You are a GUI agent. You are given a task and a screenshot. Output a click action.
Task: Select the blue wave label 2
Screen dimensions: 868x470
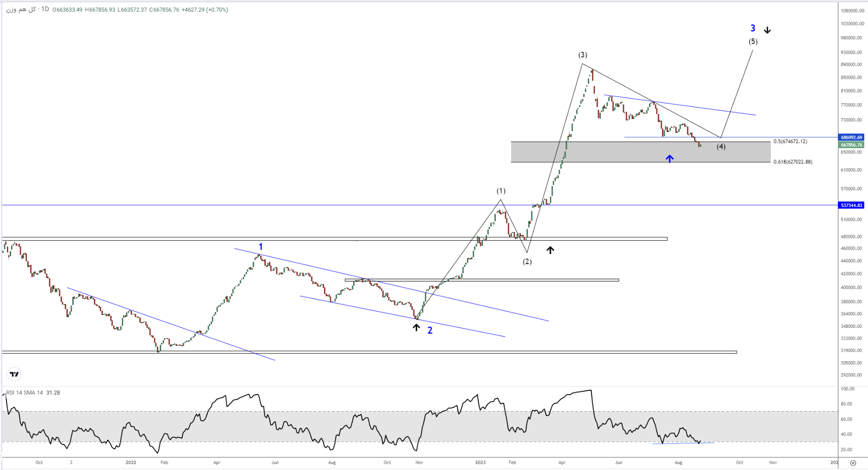(x=430, y=330)
